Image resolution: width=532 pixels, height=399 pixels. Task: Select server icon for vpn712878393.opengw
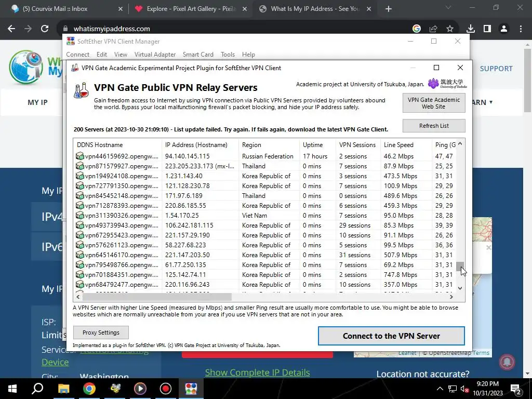pos(79,205)
